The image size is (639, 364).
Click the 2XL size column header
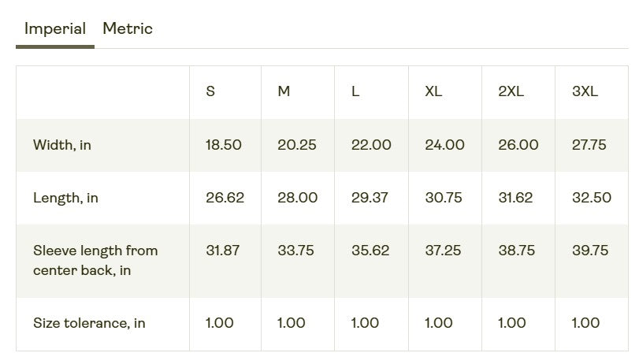(511, 91)
